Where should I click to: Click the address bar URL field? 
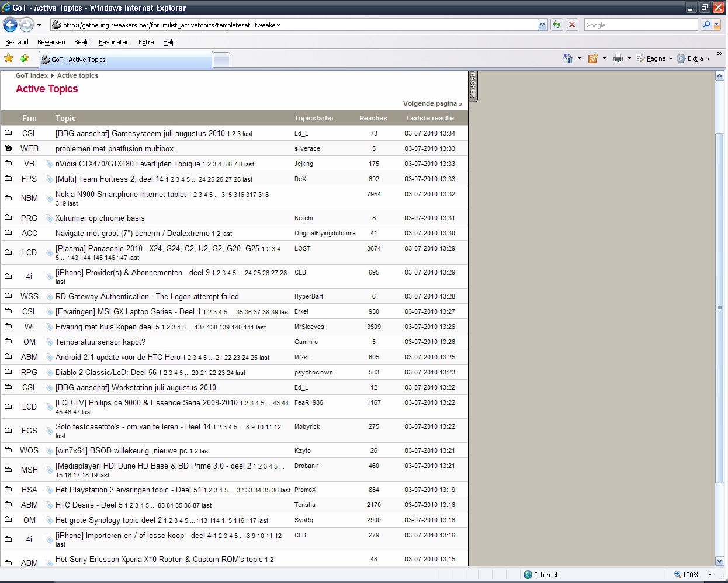tap(293, 25)
